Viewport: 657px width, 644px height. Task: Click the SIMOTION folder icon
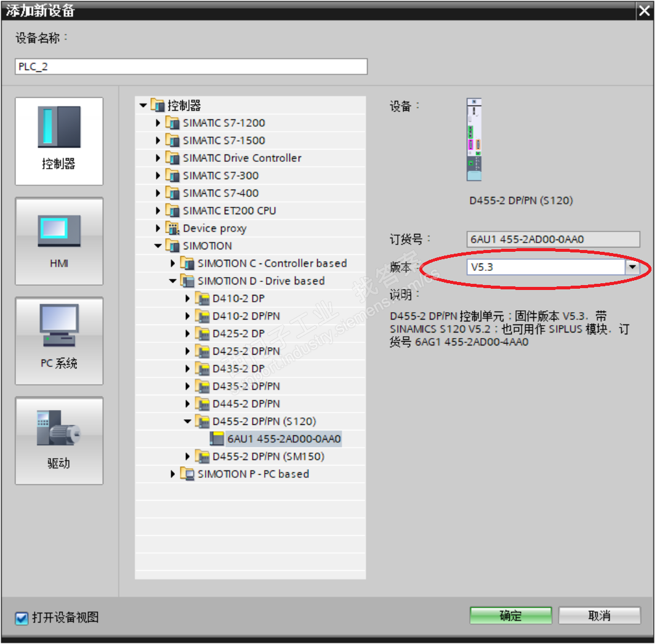pos(172,246)
